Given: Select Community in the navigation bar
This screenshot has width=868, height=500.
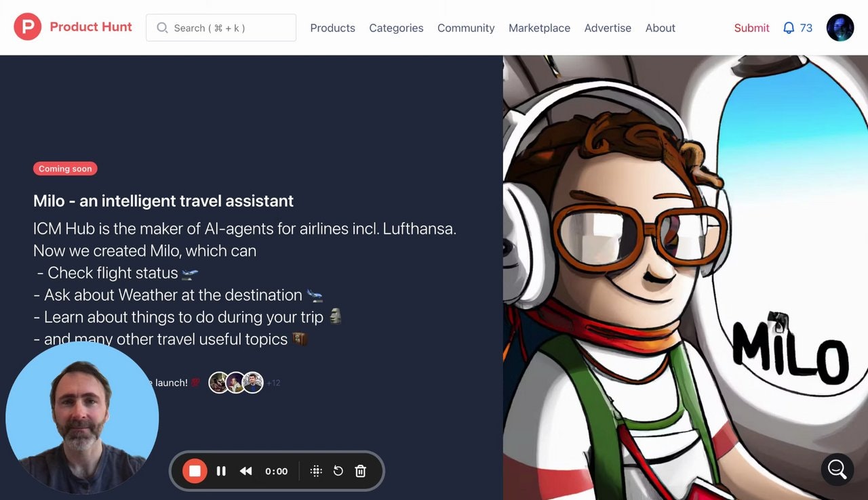Looking at the screenshot, I should (x=466, y=28).
